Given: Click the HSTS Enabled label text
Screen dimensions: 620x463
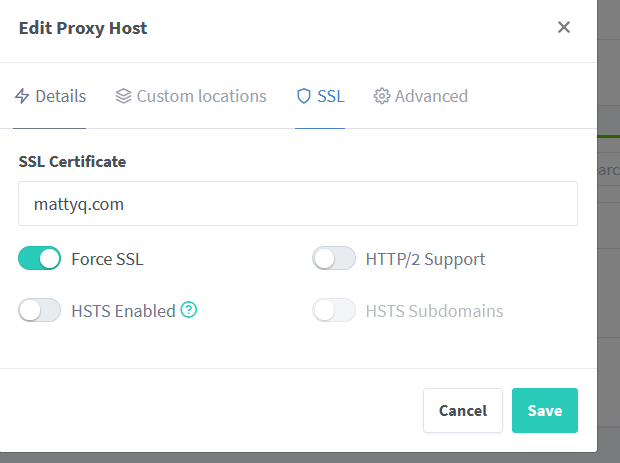Looking at the screenshot, I should click(123, 311).
